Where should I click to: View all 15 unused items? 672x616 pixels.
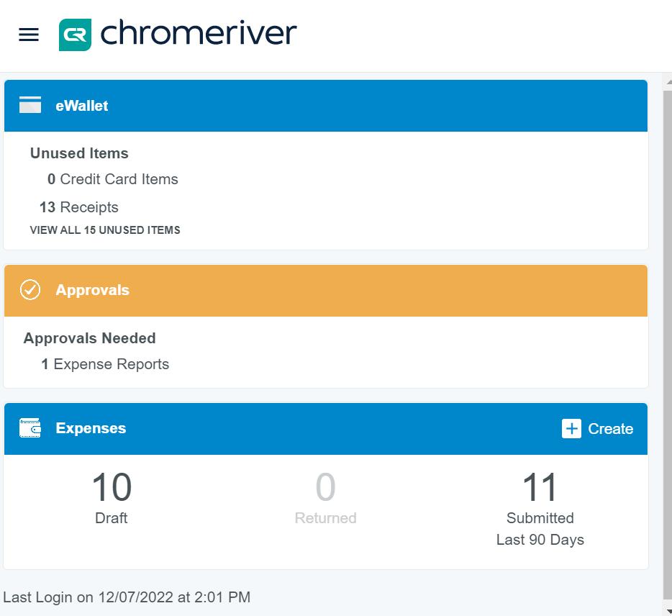coord(105,230)
